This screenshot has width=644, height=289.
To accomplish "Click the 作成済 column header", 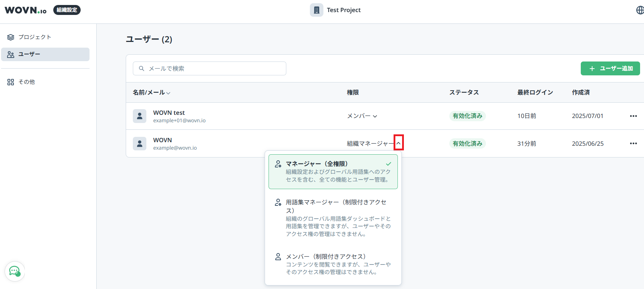I will (x=581, y=92).
